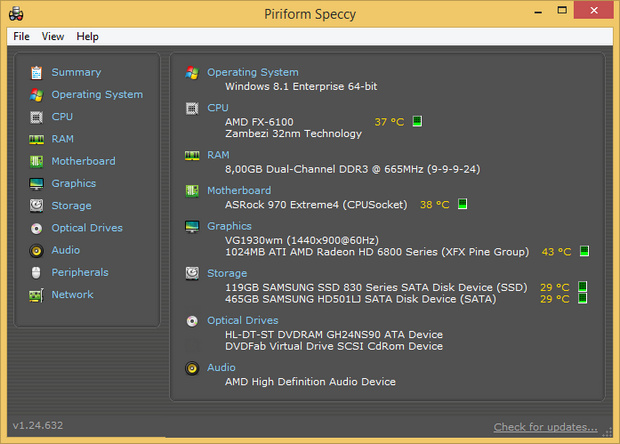Click the 43 °C graphics temperature value

[x=556, y=252]
